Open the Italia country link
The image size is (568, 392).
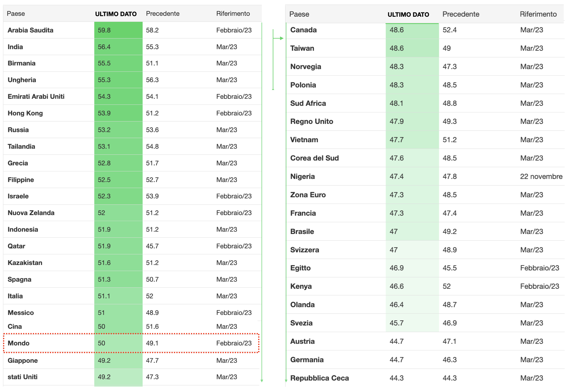15,296
